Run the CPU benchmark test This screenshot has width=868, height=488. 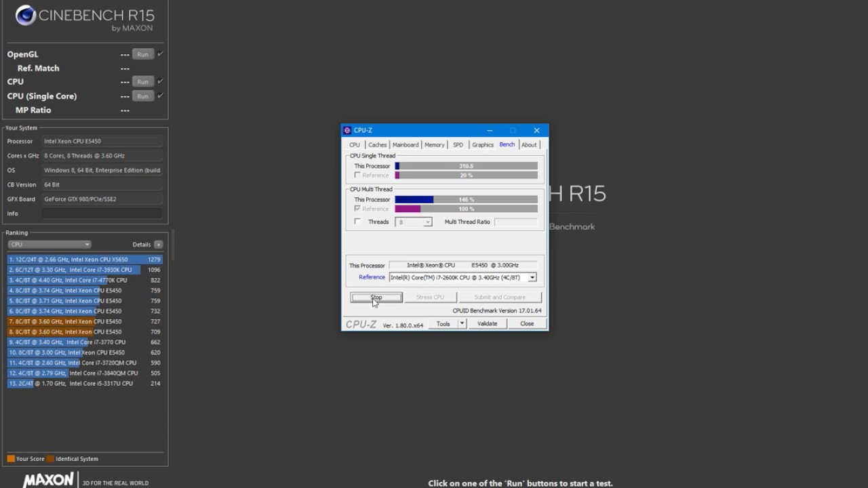pos(142,81)
